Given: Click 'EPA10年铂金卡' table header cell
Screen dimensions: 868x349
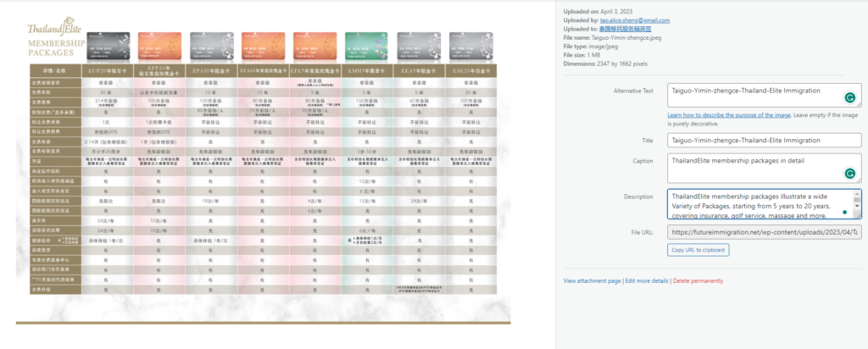Looking at the screenshot, I should tap(212, 71).
